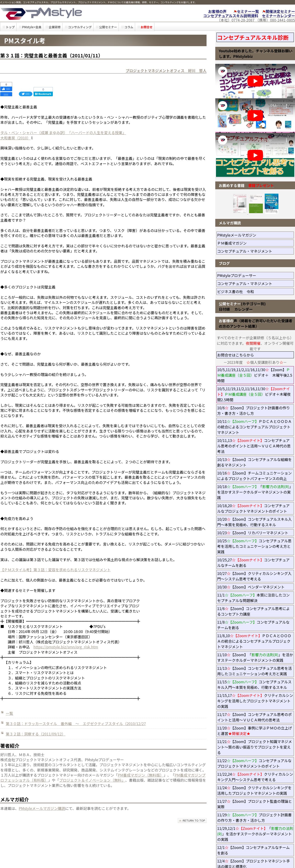Open 10/6 プロジェクト計画書の作り方 seminar
Image resolution: width=295 pixels, height=868 pixels.
[x=255, y=410]
